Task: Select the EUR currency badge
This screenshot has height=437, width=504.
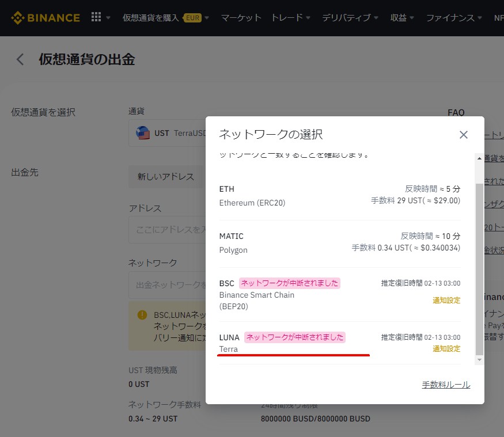Action: tap(192, 18)
